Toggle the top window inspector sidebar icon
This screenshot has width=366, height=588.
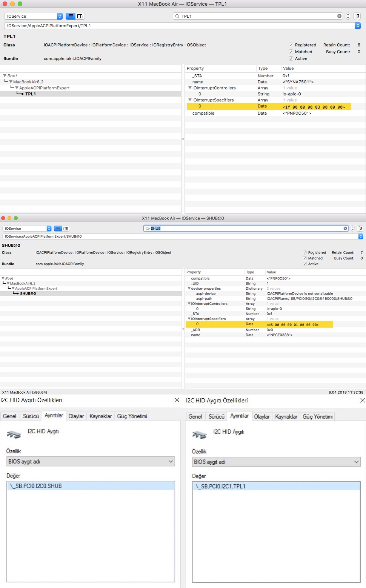357,16
